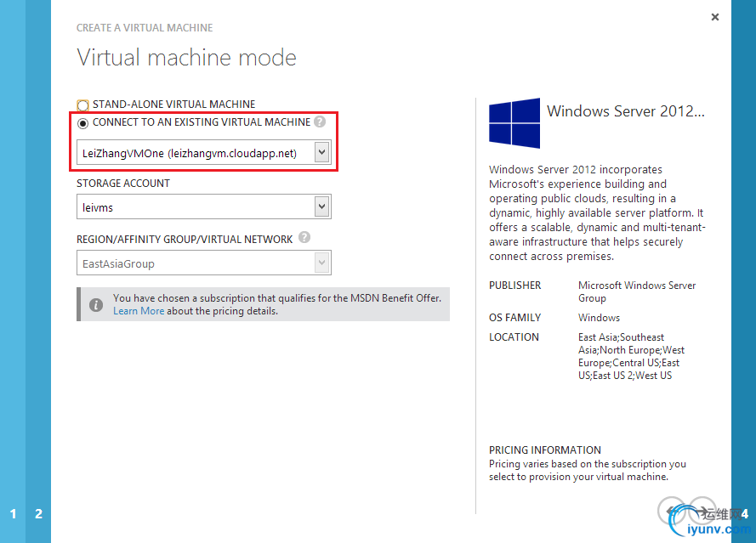This screenshot has width=756, height=543.
Task: Open the leivms Storage Account dropdown
Action: pos(203,207)
